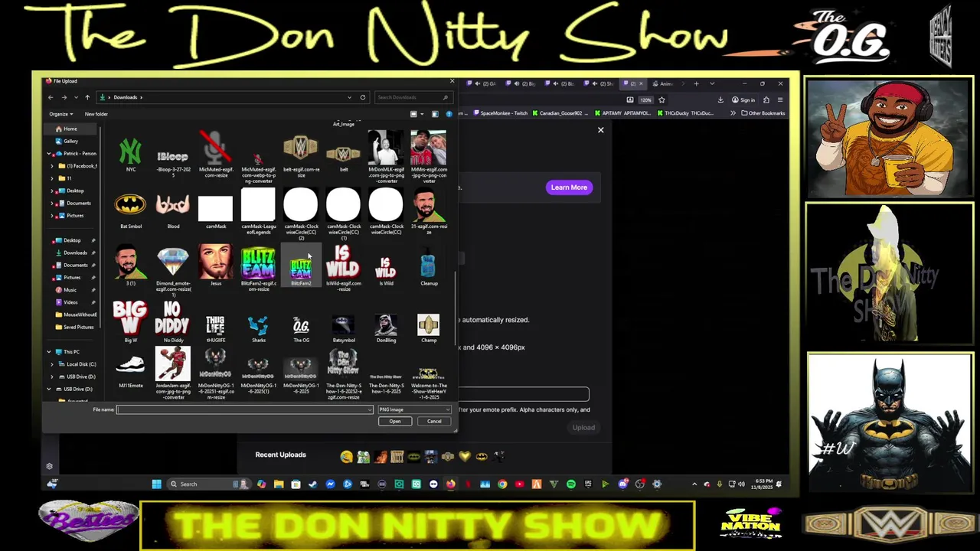Open the change view options dropdown
980x551 pixels.
422,114
